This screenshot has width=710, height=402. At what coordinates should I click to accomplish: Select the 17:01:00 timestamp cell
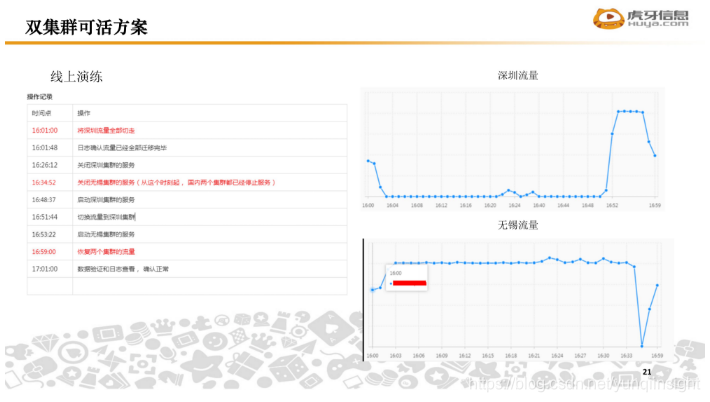tap(44, 268)
